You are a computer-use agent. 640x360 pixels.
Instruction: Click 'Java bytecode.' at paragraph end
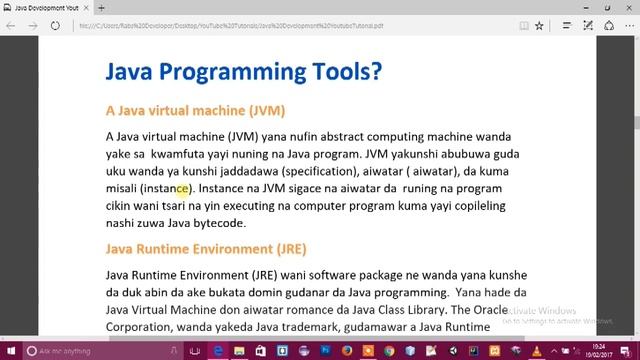coord(207,223)
